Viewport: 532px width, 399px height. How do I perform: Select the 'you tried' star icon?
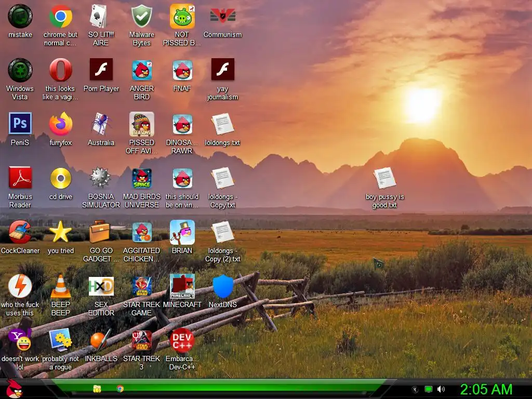click(x=60, y=232)
